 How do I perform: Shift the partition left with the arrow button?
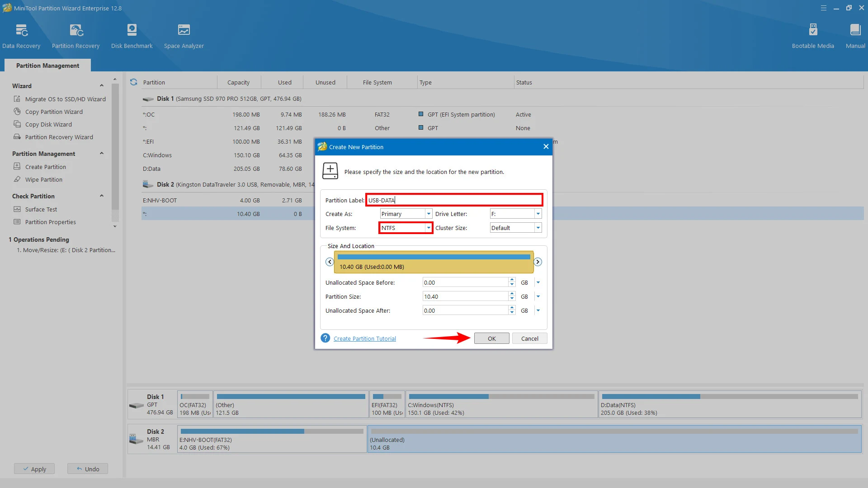330,262
